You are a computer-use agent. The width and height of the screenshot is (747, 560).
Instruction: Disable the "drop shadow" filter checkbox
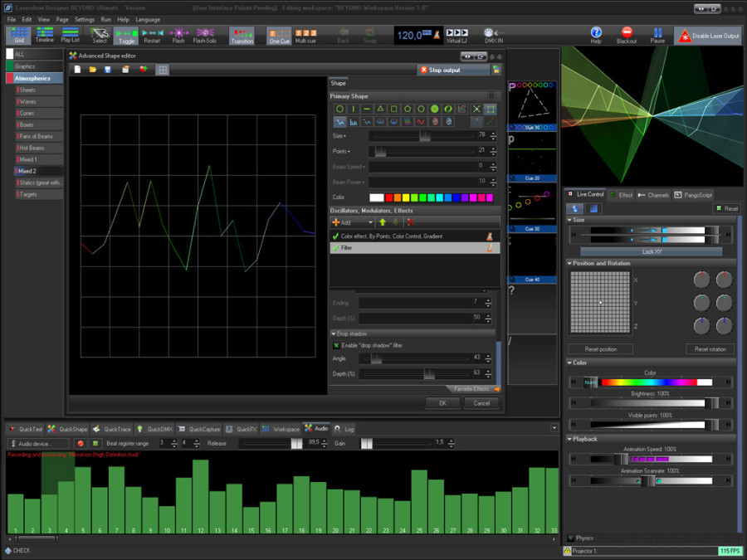[336, 345]
